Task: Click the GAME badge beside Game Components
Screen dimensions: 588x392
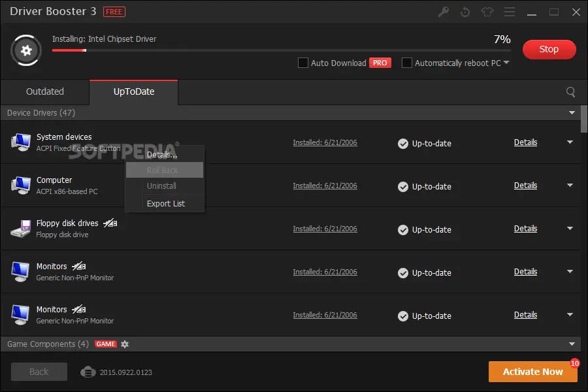Action: [106, 344]
